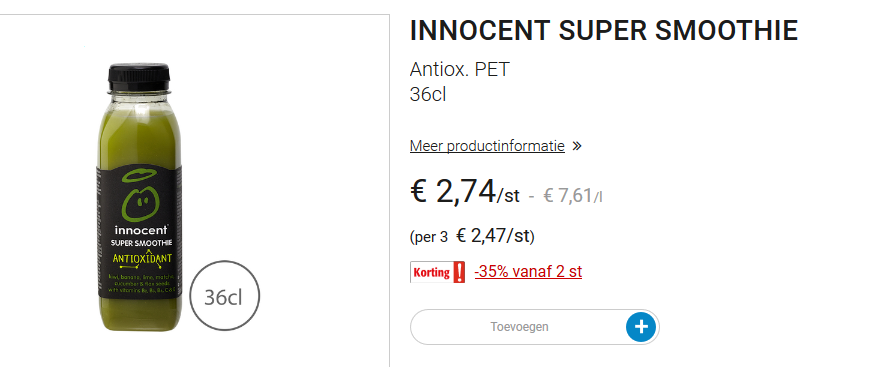Open the Meer productinformatie link
This screenshot has height=367, width=896.
pyautogui.click(x=487, y=146)
